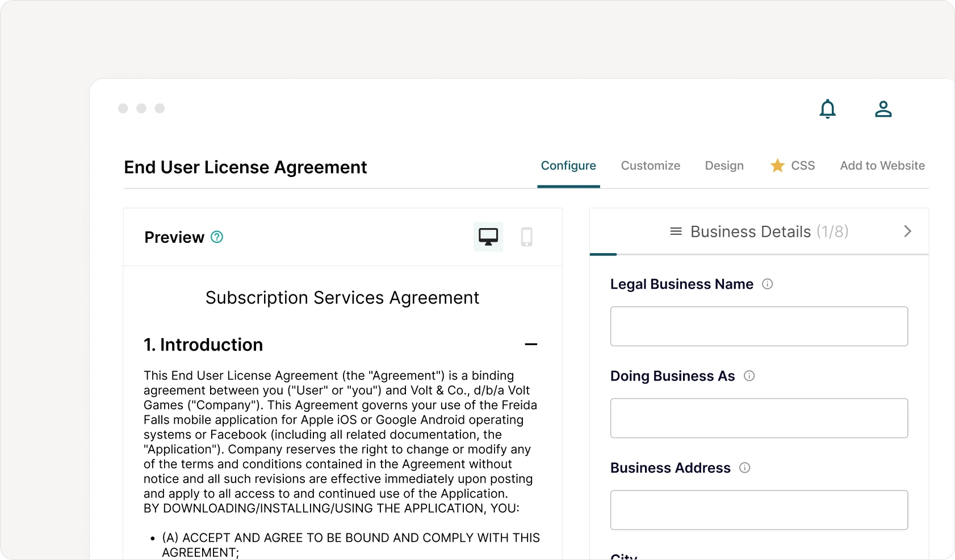The height and width of the screenshot is (560, 955).
Task: Show info for Business Address
Action: 745,468
